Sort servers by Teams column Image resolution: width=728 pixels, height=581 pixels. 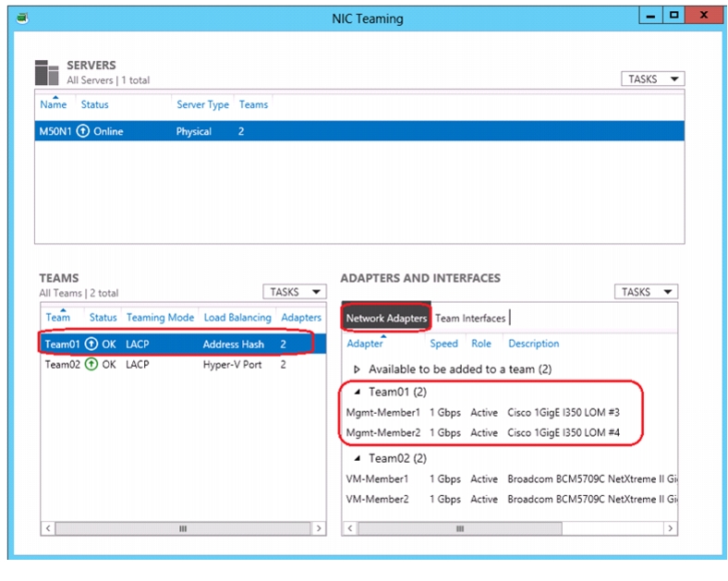click(x=253, y=104)
